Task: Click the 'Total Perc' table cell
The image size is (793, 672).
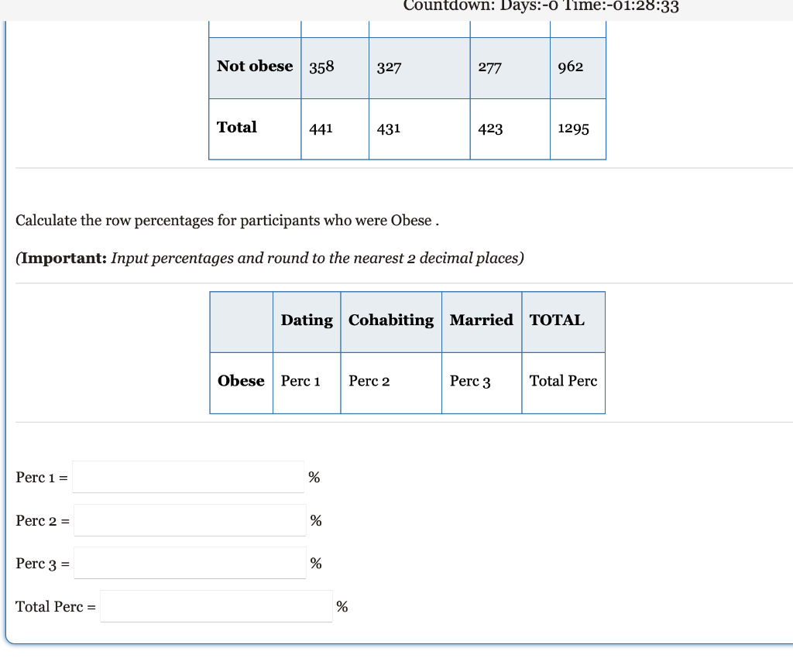Action: tap(564, 382)
